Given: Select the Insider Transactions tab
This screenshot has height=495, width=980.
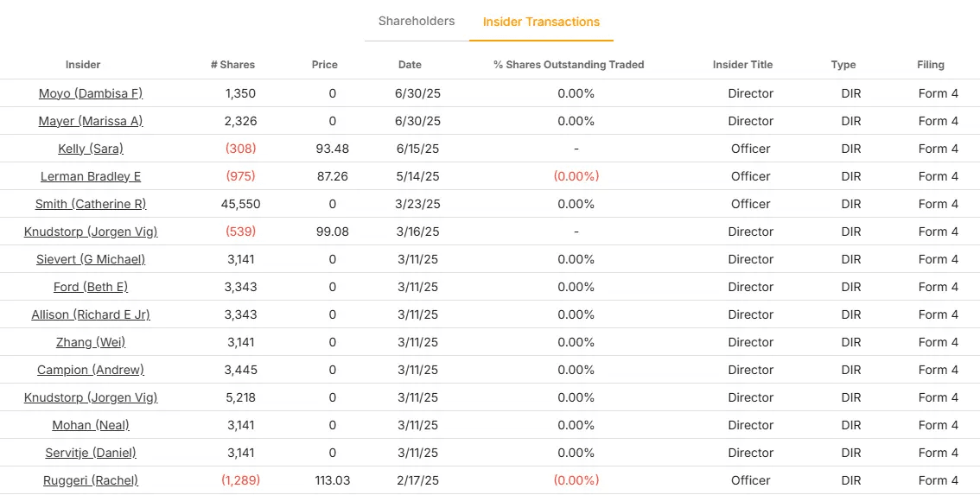Looking at the screenshot, I should pos(541,22).
